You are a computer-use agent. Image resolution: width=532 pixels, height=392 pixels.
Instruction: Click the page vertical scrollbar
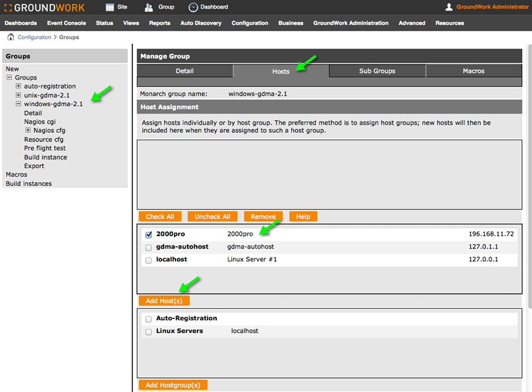529,176
